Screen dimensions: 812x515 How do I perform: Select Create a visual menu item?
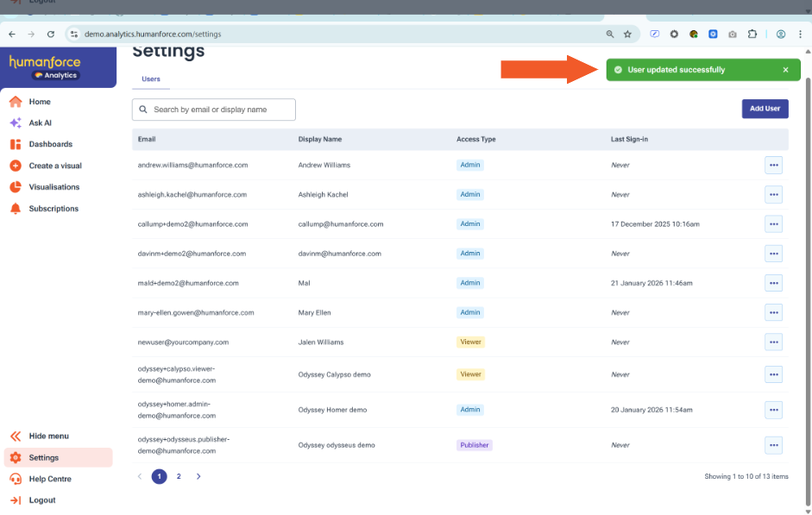[54, 166]
